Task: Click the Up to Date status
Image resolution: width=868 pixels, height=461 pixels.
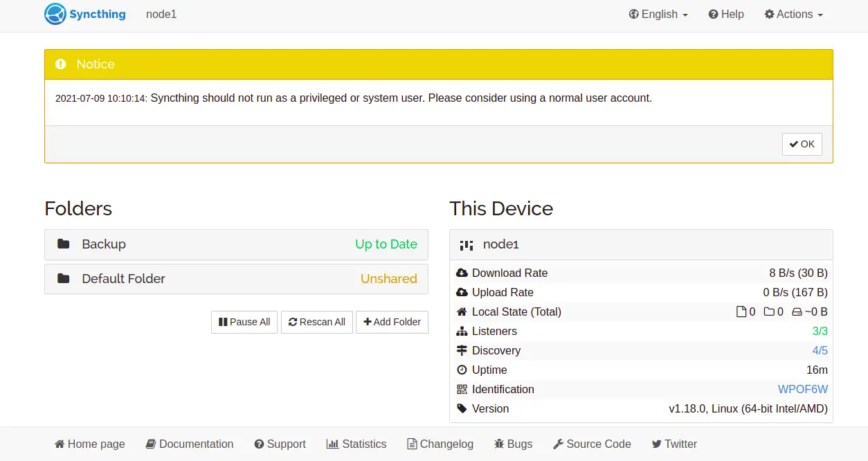Action: tap(386, 244)
